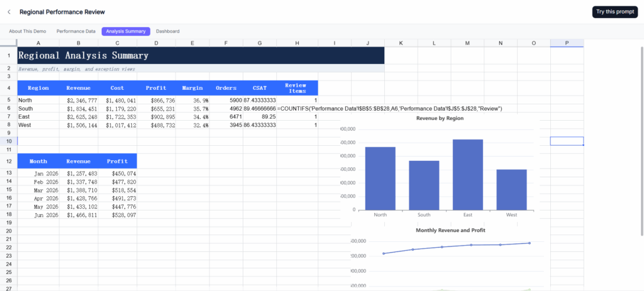Click the Region header cell

coord(38,88)
